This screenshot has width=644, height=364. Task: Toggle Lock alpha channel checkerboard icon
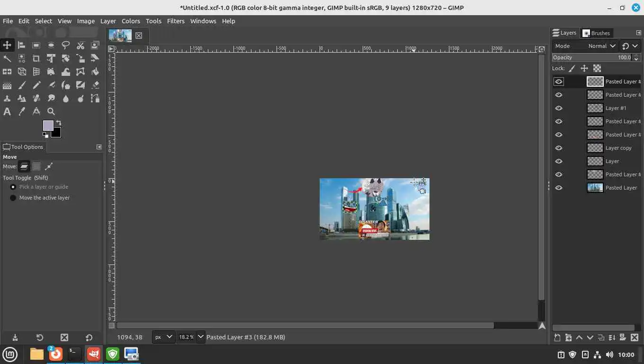597,68
